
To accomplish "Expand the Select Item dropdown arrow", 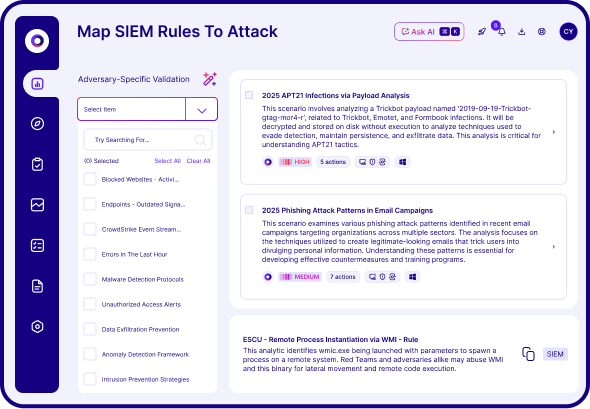I will [x=202, y=109].
